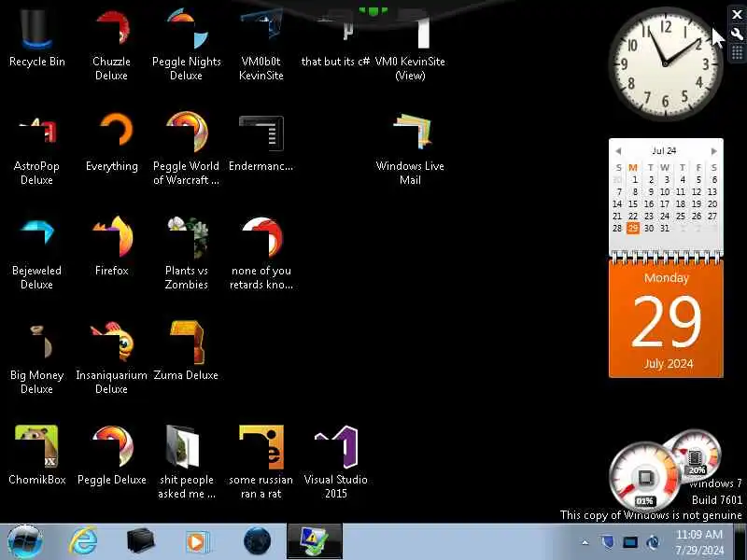Viewport: 747px width, 560px height.
Task: Select the 'some russian ran a rat' icon
Action: (261, 462)
